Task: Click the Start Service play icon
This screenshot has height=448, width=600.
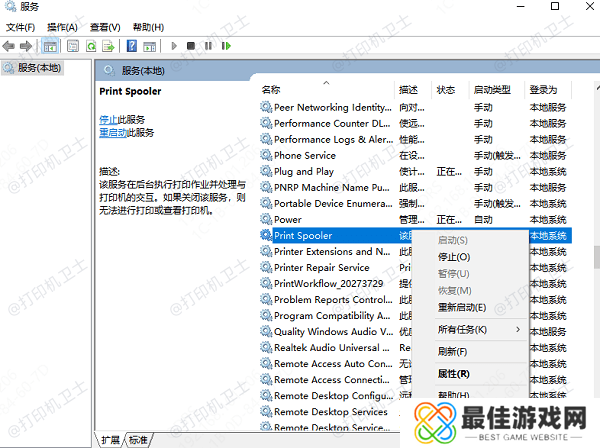Action: pyautogui.click(x=175, y=46)
